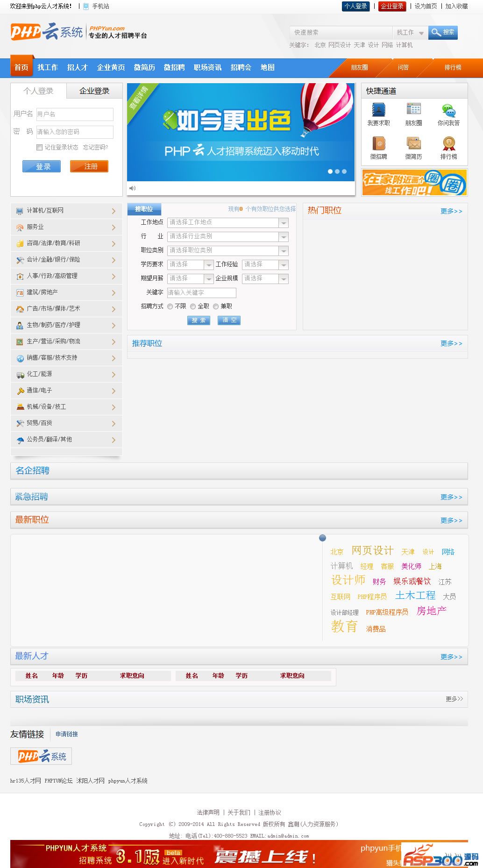Click the 生产/营运/采购/物流 category icon
This screenshot has width=483, height=868.
(x=20, y=342)
